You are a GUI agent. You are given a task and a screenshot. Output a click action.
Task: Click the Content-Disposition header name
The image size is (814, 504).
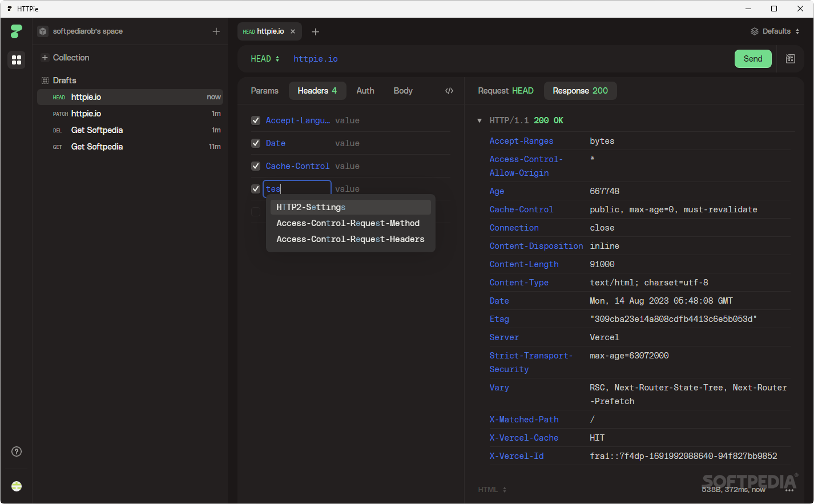pos(536,246)
